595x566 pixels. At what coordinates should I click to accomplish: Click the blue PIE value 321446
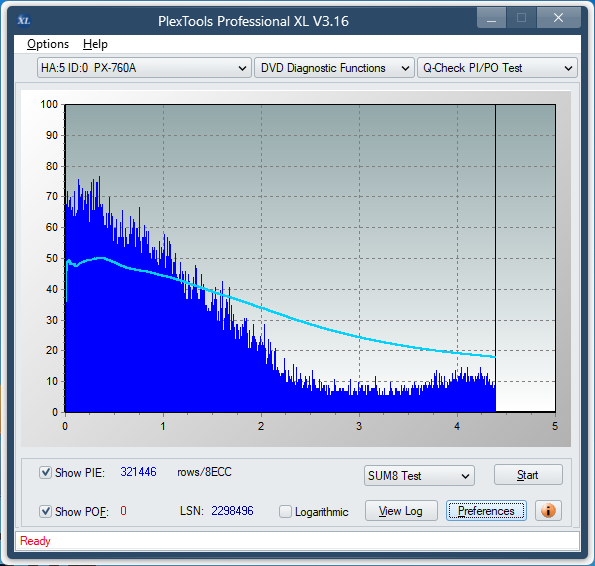coord(139,472)
